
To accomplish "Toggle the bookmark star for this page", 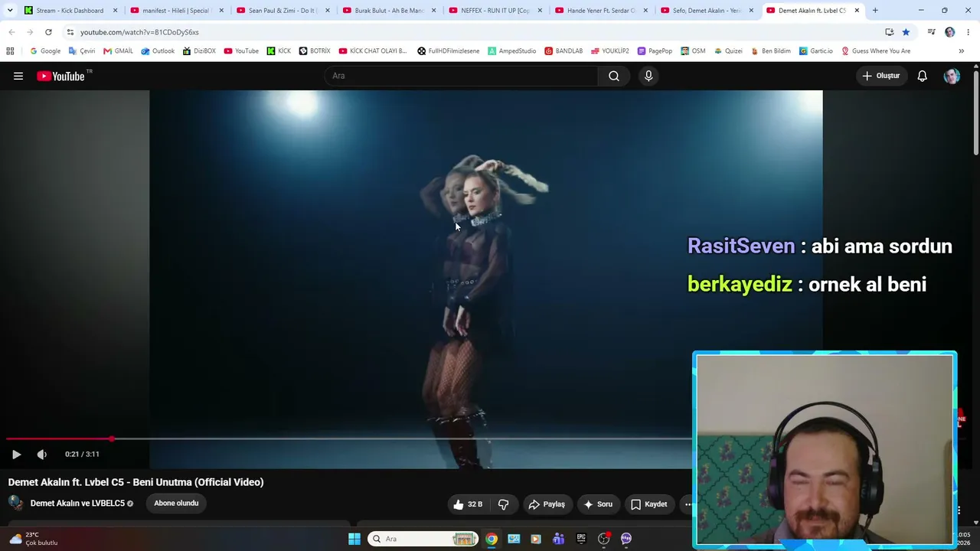I will [x=906, y=32].
